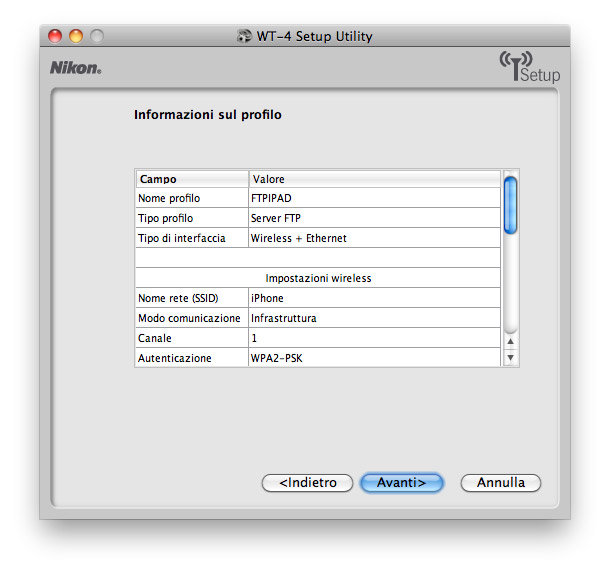Viewport: 610px width, 574px height.
Task: Select the Tipo profilo Server FTP row
Action: (318, 218)
